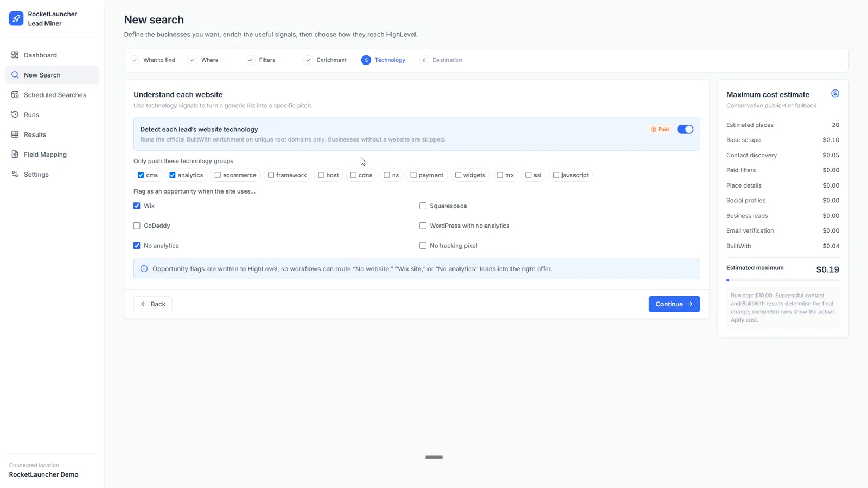Enable the Squarespace opportunity flag
868x488 pixels.
click(423, 206)
